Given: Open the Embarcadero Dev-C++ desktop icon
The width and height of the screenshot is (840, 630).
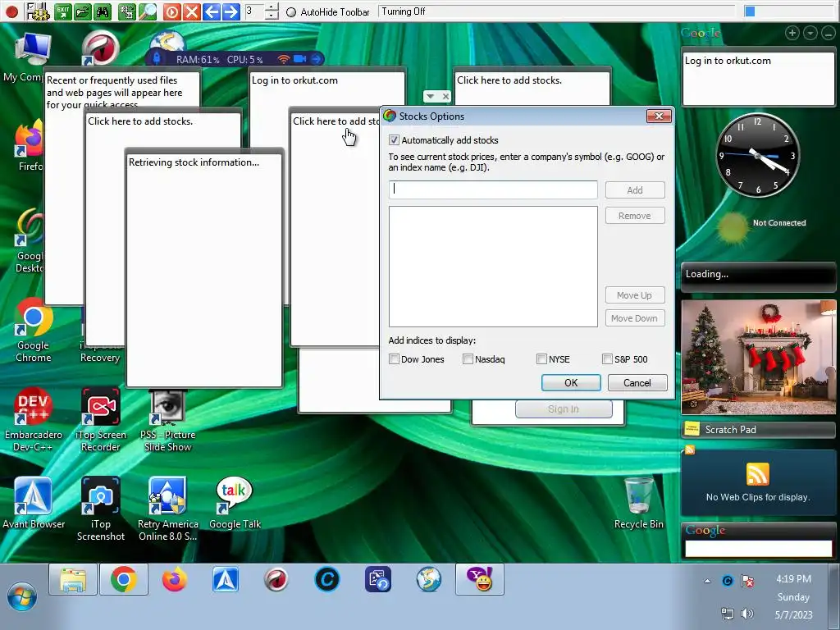Looking at the screenshot, I should (33, 419).
